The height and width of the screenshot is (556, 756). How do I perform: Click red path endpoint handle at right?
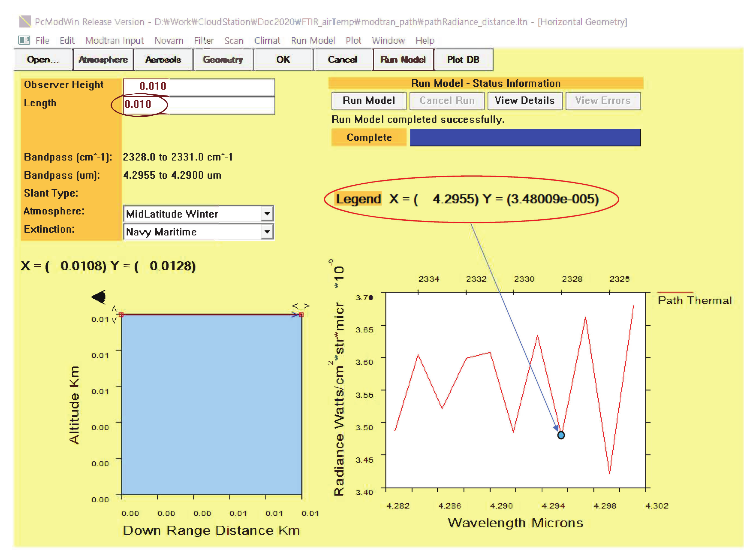[x=301, y=315]
